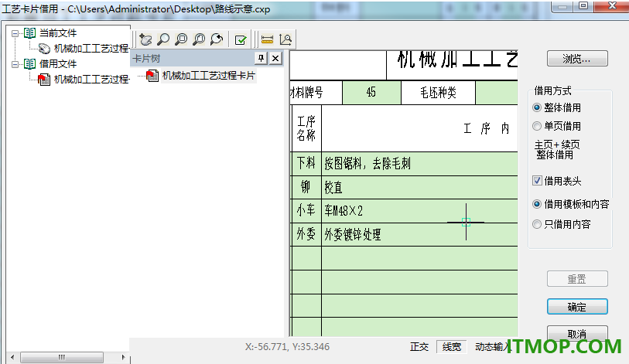Select 整体借用 radio option
This screenshot has width=629, height=364.
[x=537, y=107]
